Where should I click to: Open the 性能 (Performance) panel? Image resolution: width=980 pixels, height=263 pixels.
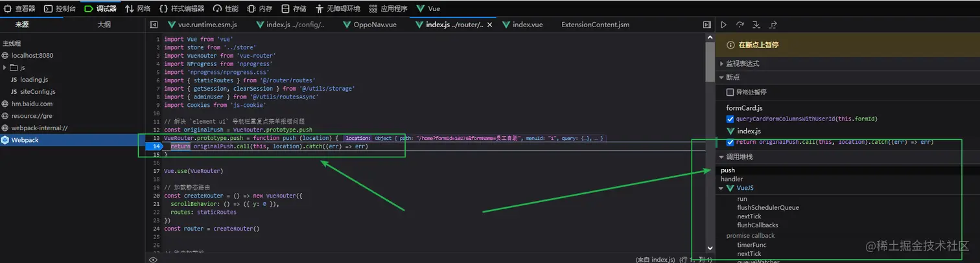click(x=226, y=8)
